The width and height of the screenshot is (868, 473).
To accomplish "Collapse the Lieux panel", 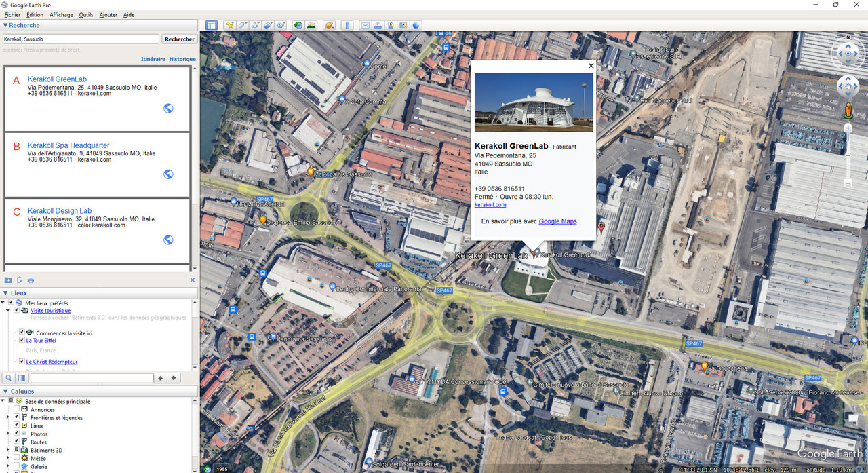I will pyautogui.click(x=5, y=293).
